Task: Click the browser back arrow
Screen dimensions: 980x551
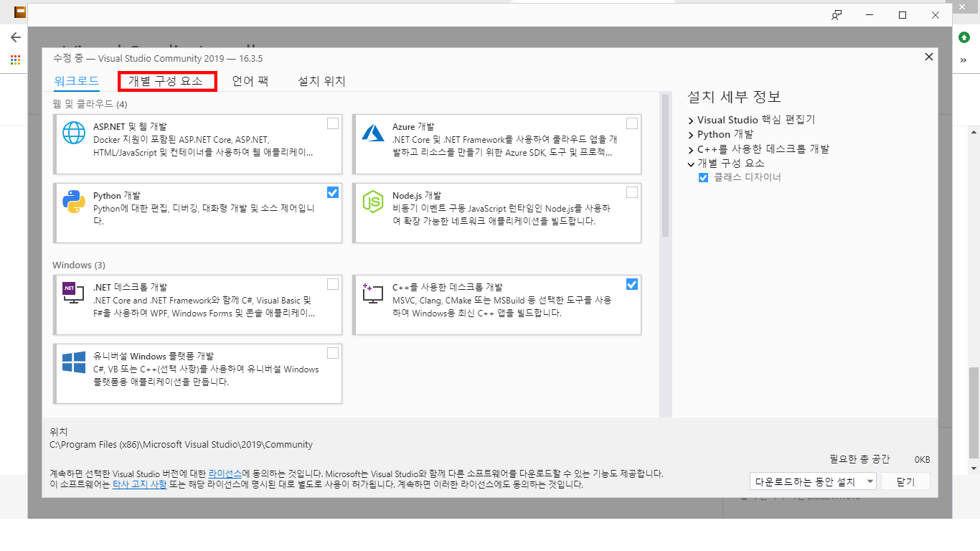Action: pos(16,37)
